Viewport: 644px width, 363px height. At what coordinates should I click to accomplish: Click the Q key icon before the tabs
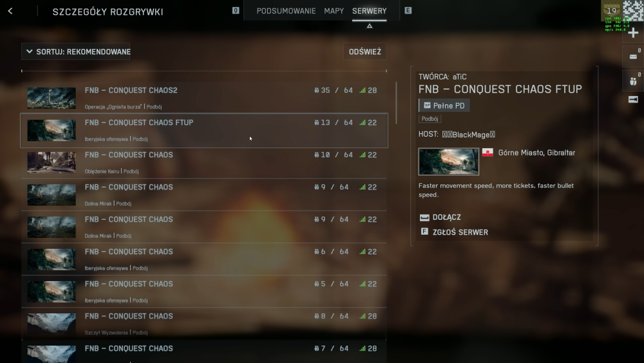(x=236, y=11)
